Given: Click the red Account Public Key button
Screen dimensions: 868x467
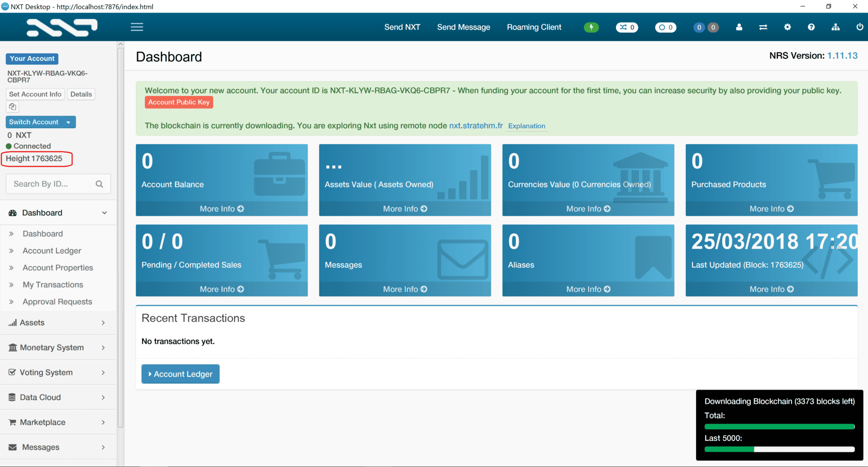Looking at the screenshot, I should pyautogui.click(x=179, y=102).
